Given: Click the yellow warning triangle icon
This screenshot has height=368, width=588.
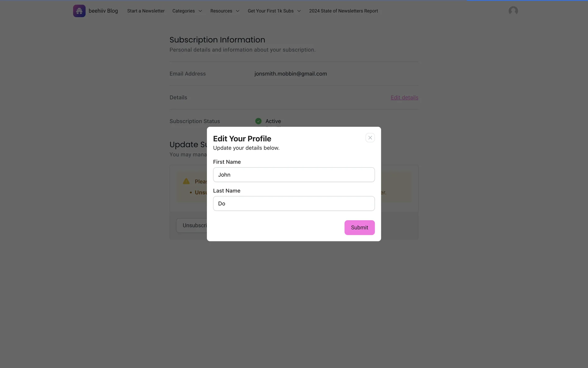Looking at the screenshot, I should 186,181.
